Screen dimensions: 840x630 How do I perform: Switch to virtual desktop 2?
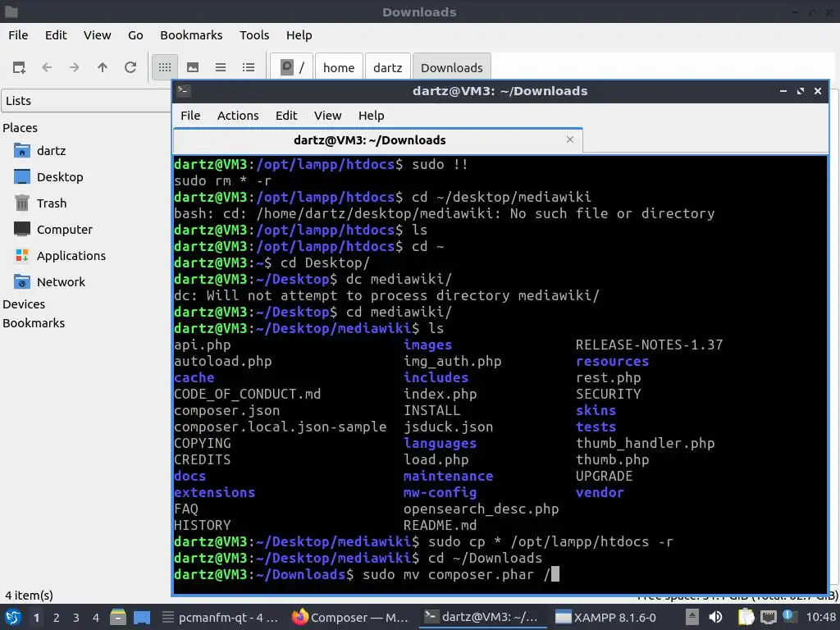pyautogui.click(x=57, y=618)
